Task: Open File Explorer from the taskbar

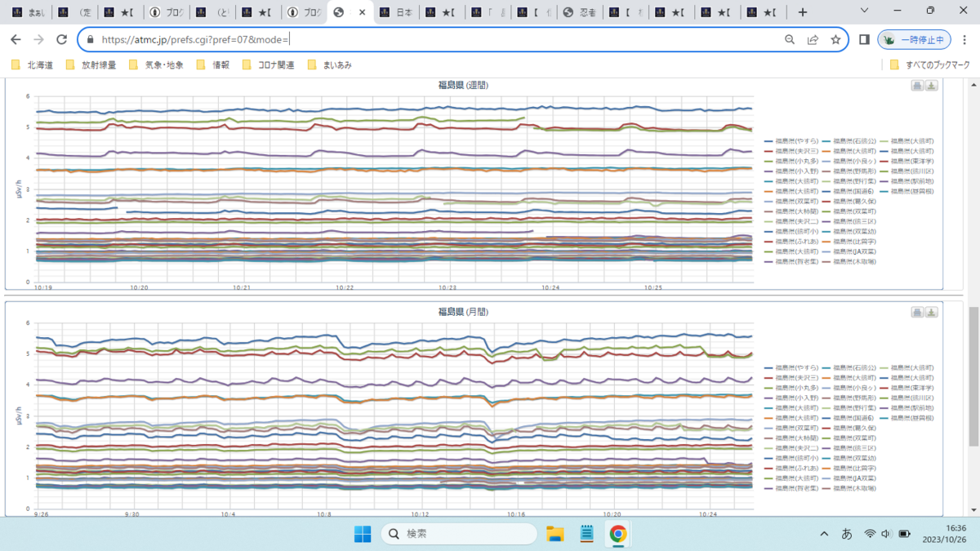Action: 555,534
